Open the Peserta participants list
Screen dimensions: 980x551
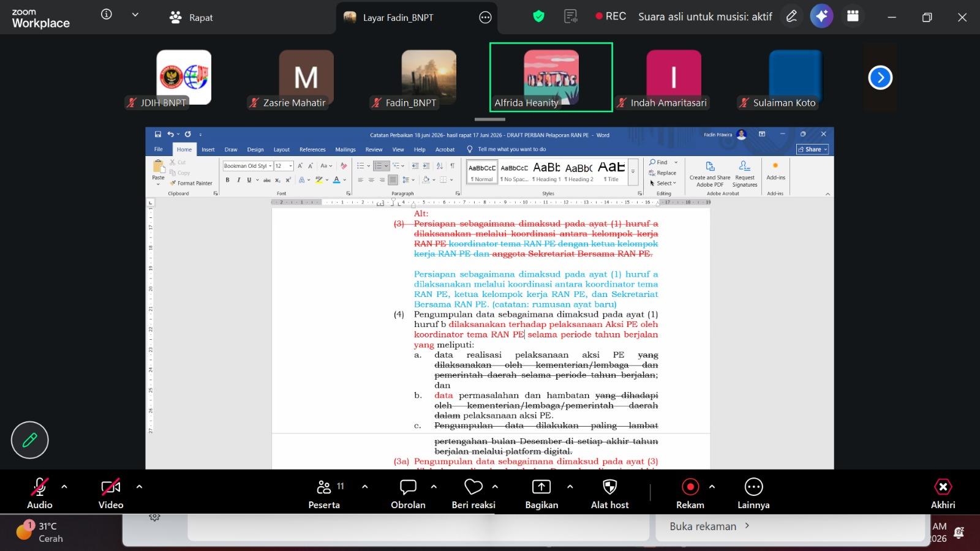pyautogui.click(x=324, y=494)
